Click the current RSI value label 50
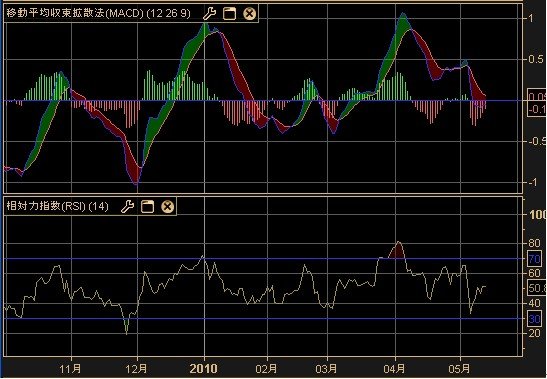Viewport: 547px width, 379px height. 537,288
